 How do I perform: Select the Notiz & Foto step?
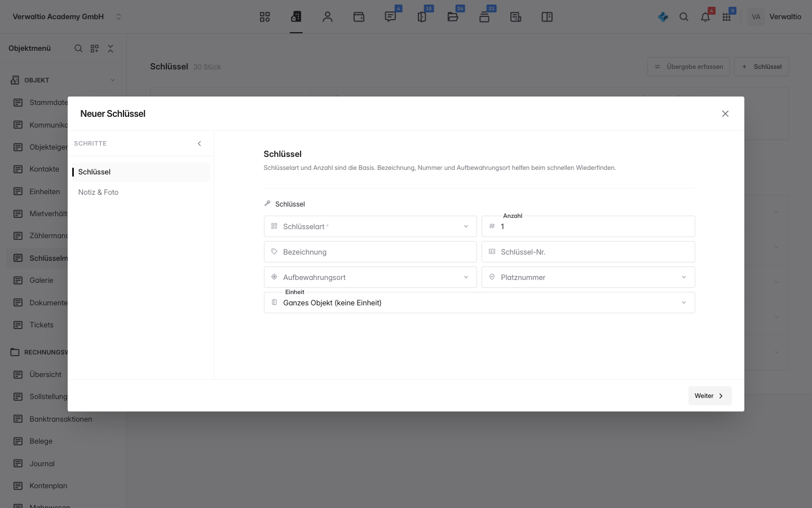click(141, 192)
